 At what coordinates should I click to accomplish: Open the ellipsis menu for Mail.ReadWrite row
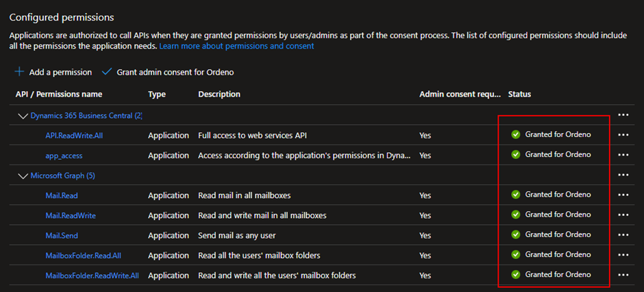point(623,215)
